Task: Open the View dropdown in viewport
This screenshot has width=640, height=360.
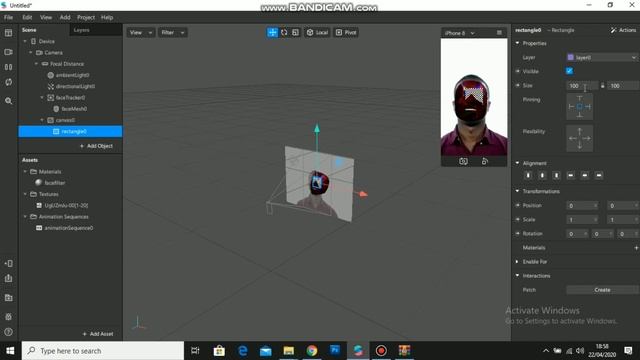Action: (x=140, y=32)
